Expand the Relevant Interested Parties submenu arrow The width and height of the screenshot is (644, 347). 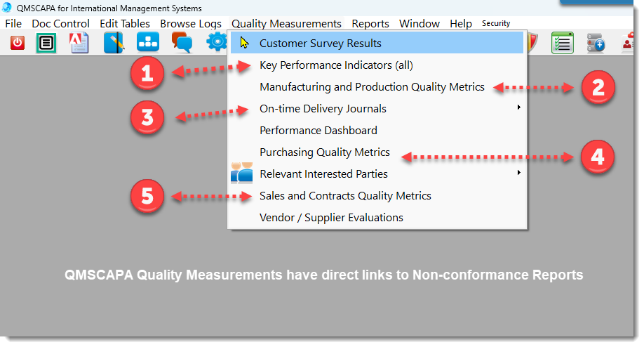(518, 173)
